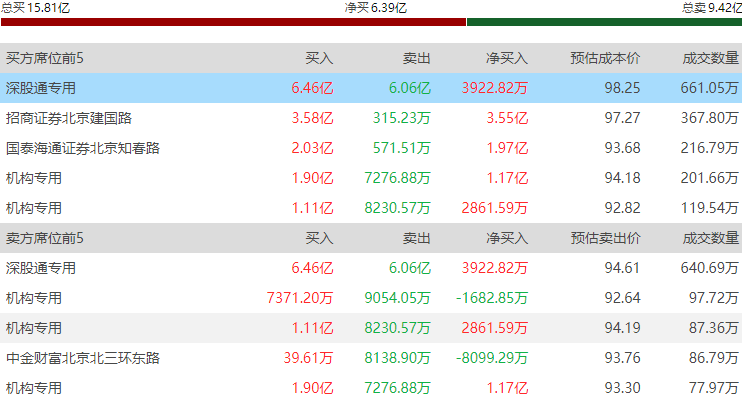Click volume 77.97万
The height and width of the screenshot is (400, 742).
[714, 388]
